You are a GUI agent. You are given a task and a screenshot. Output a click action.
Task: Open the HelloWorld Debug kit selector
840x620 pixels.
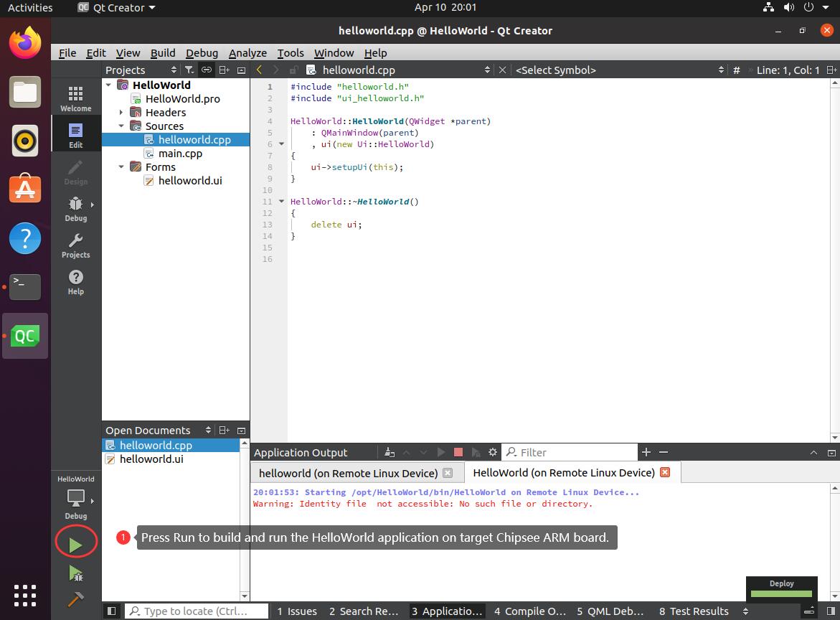(x=75, y=497)
